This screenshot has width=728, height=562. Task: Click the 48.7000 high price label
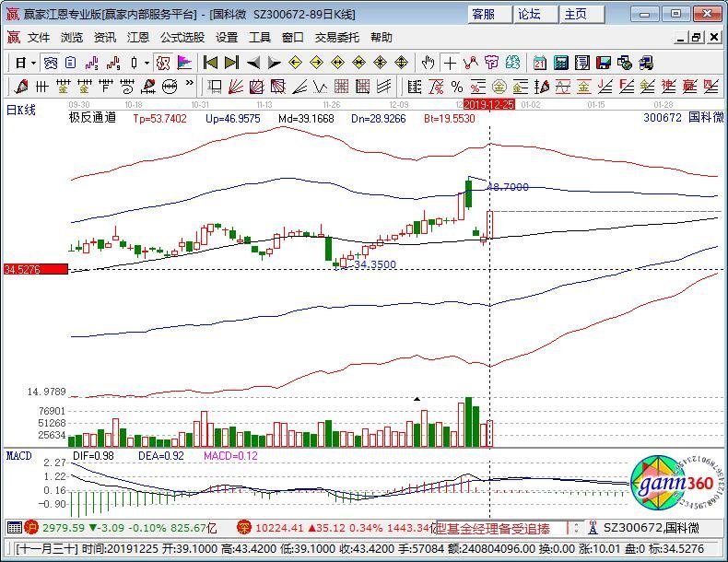508,187
